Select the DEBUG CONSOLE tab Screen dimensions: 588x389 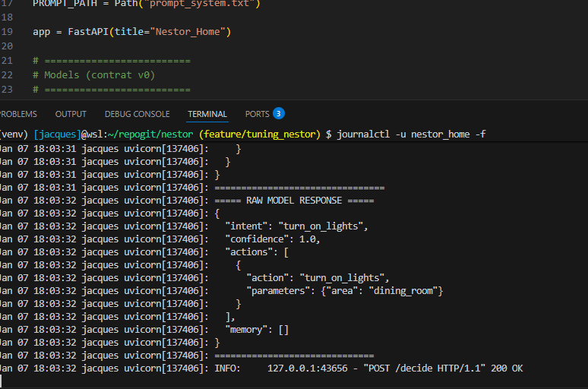137,114
